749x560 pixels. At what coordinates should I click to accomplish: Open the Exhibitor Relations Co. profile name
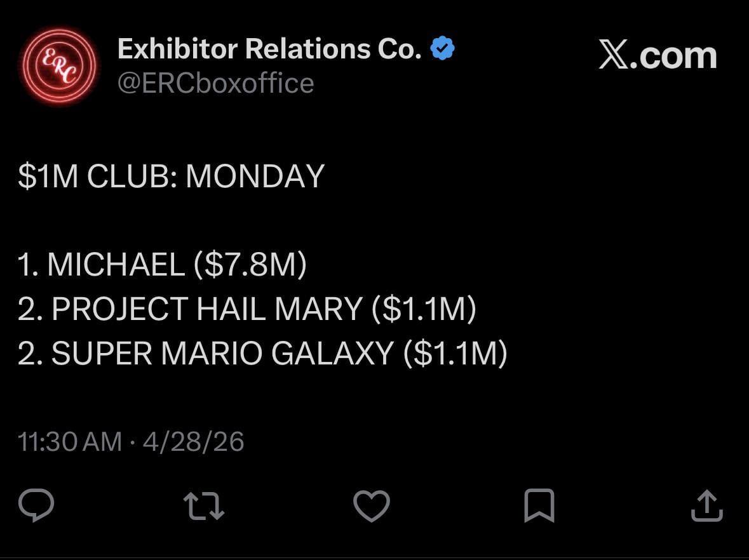click(x=269, y=49)
